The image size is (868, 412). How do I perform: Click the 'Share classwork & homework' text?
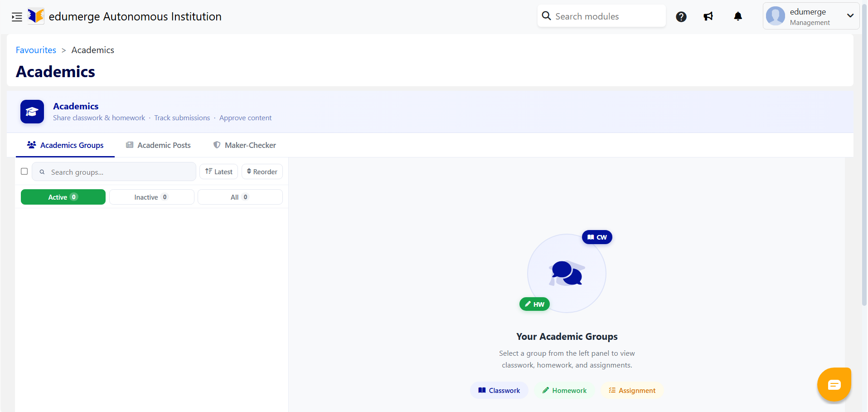tap(99, 118)
